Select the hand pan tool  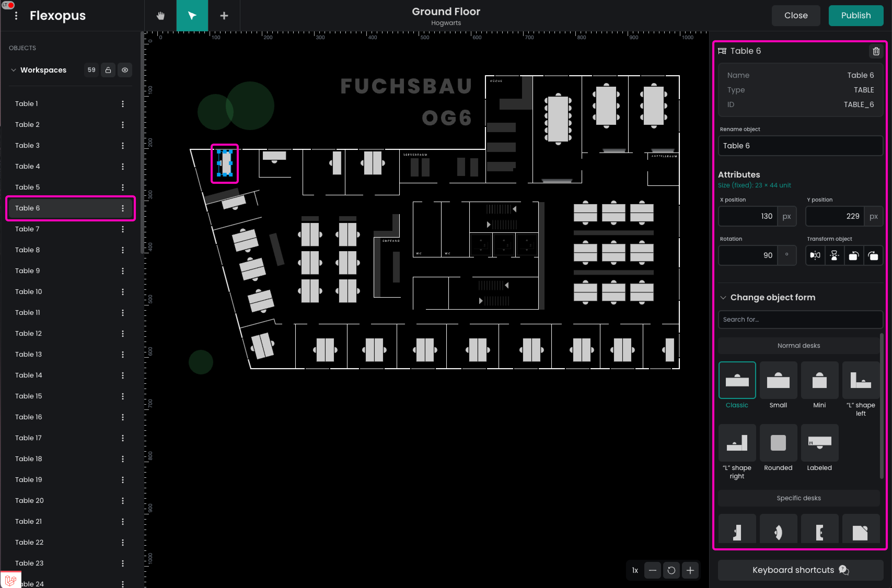[160, 15]
